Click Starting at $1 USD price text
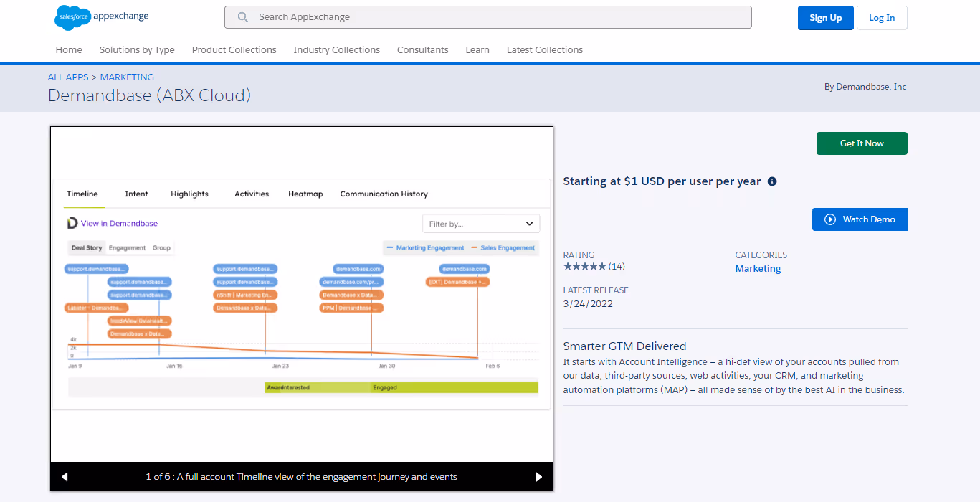The width and height of the screenshot is (980, 502). pyautogui.click(x=662, y=181)
